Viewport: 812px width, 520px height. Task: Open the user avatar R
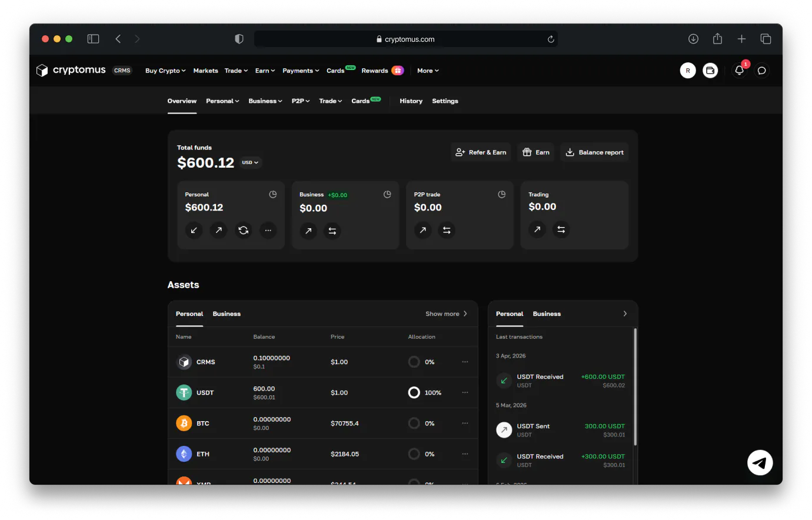pos(688,71)
